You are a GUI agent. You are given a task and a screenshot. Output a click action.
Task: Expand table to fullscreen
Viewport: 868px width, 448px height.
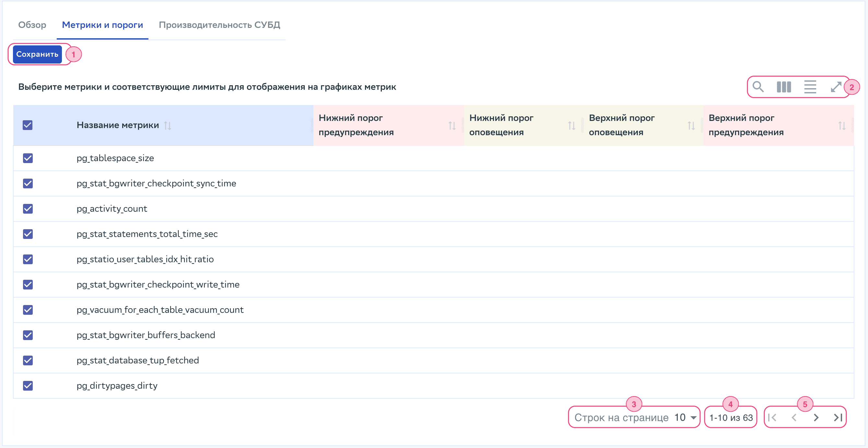tap(836, 87)
